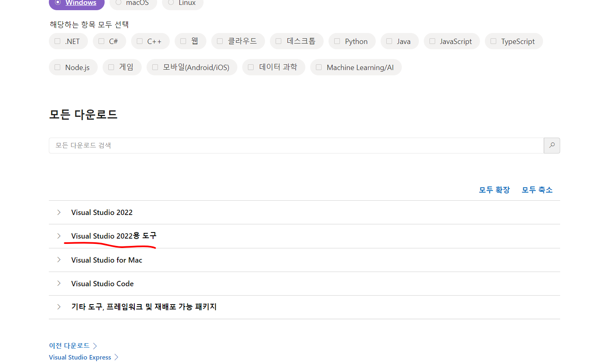Select the Linux radio option
609x364 pixels.
coord(171,2)
